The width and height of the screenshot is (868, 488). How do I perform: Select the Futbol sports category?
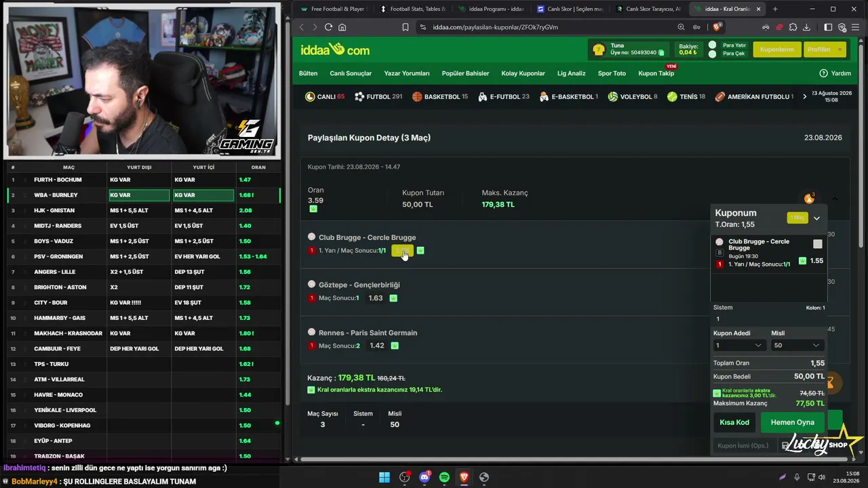tap(378, 97)
